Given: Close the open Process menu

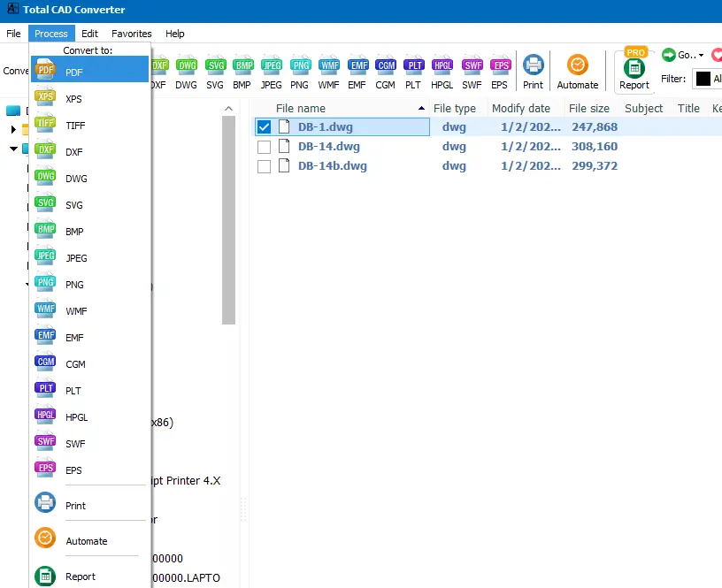Looking at the screenshot, I should coord(51,34).
